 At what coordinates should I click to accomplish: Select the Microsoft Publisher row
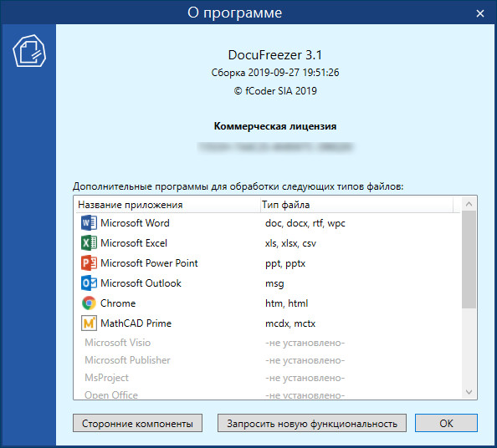[268, 360]
